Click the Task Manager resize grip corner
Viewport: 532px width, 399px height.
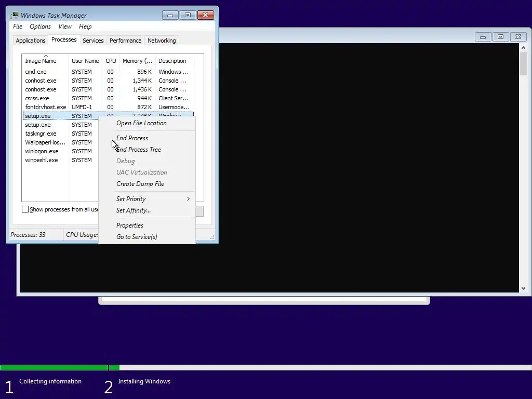212,237
